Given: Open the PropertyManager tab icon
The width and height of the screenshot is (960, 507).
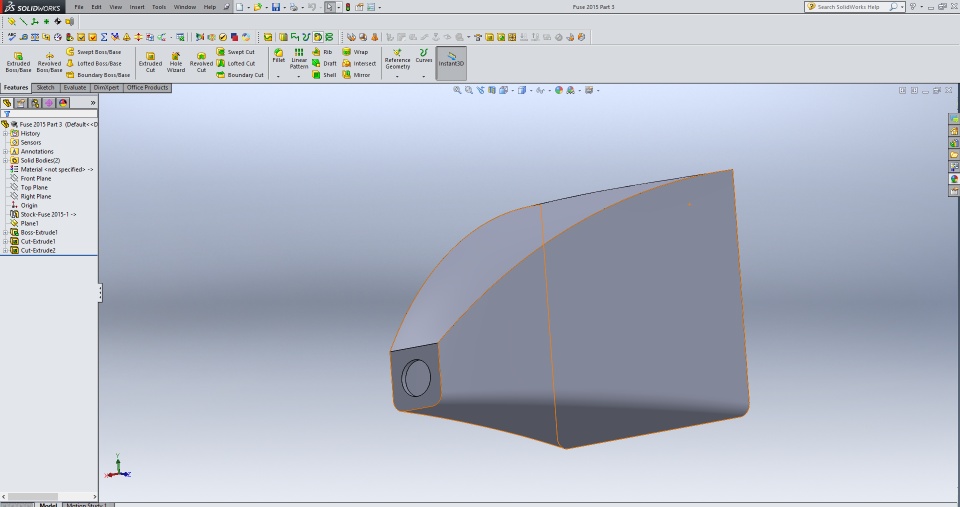Looking at the screenshot, I should point(21,103).
